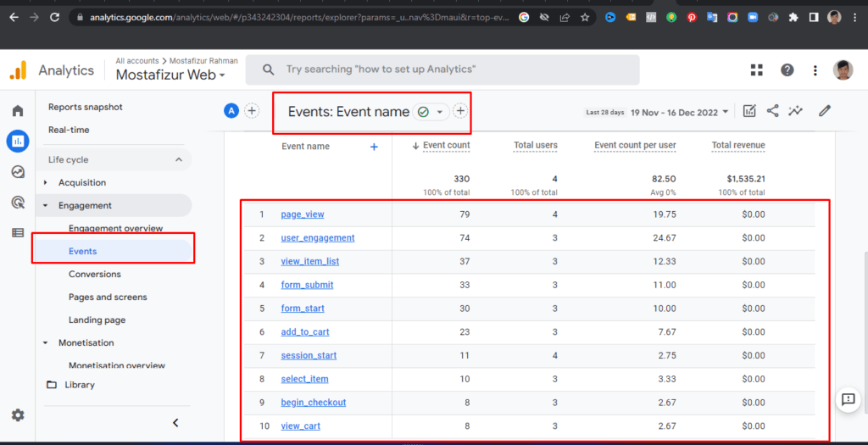This screenshot has width=868, height=445.
Task: Click the 24.67 value in user_engagement row
Action: pos(665,238)
